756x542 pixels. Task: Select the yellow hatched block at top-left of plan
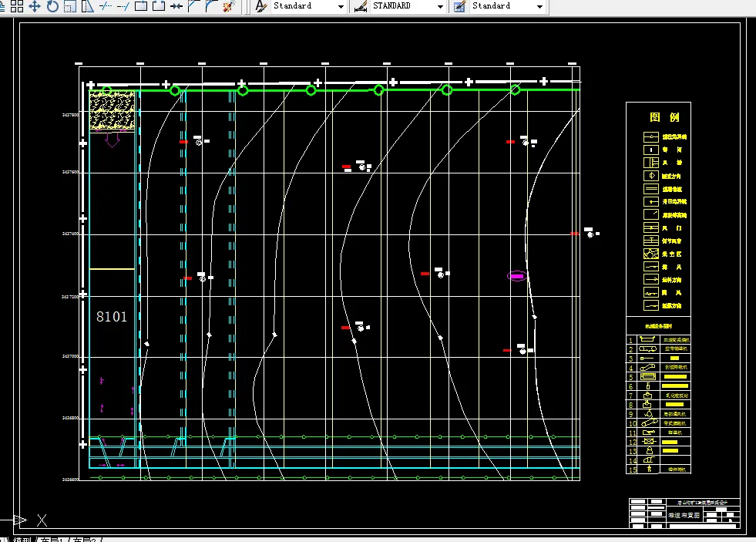[x=112, y=111]
